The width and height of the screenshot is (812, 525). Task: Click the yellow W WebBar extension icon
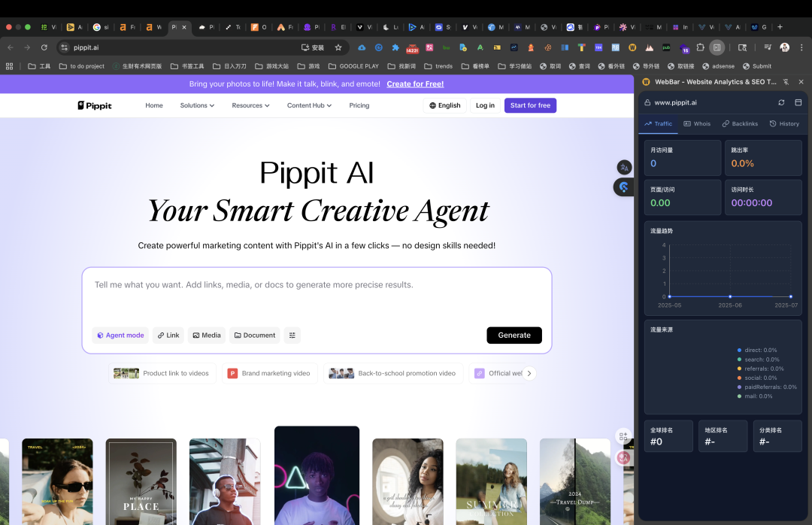632,47
